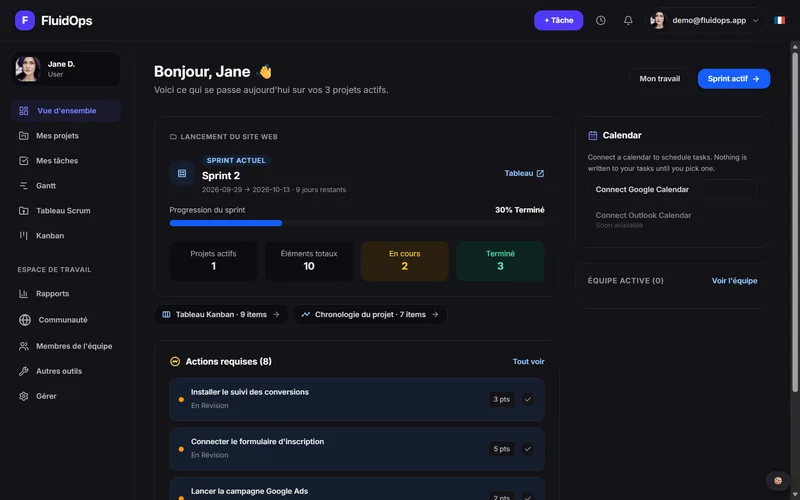Click the sprint progress bar

[x=357, y=223]
